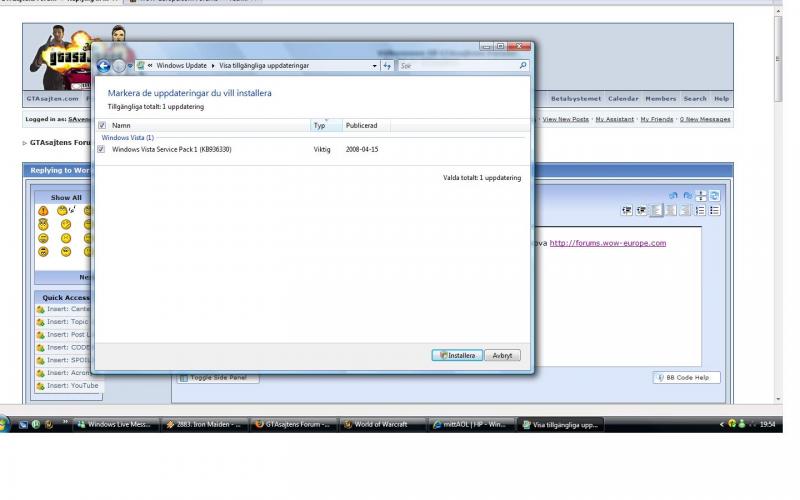Refresh the Windows Update address bar
Screen dimensions: 800x500
click(387, 66)
